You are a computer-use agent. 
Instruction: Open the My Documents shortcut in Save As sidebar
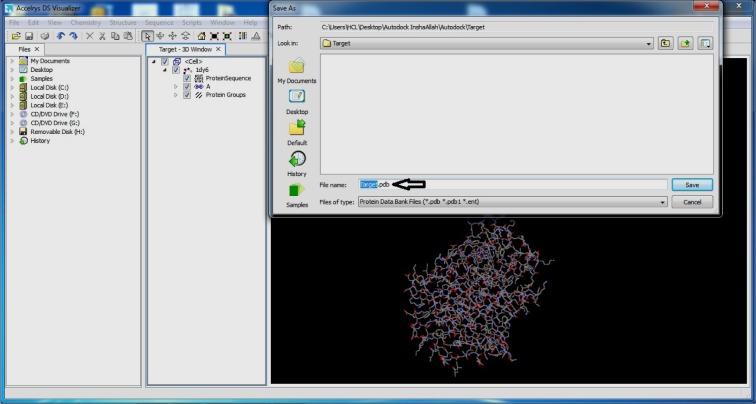(x=296, y=71)
